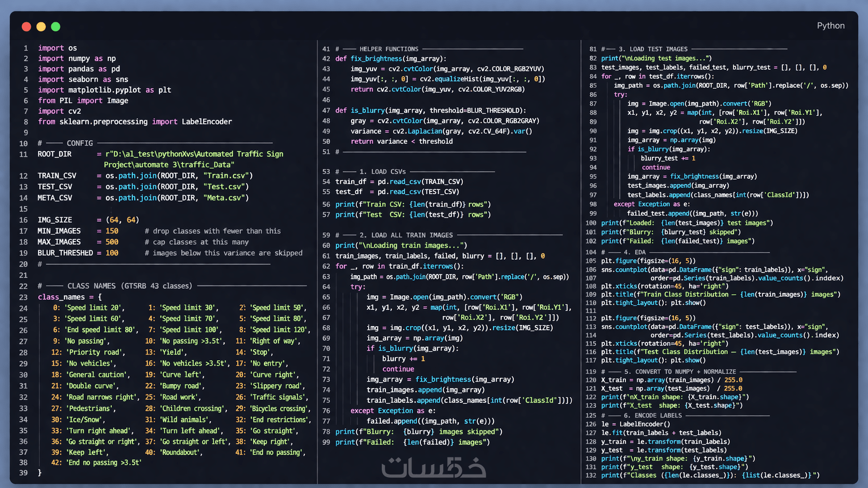Click the MIN_IMAGES value "150"

112,231
